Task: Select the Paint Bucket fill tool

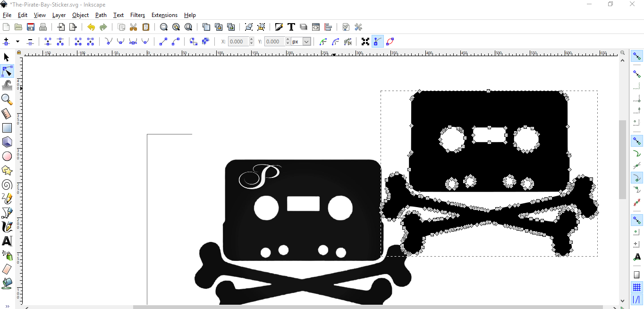Action: tap(7, 284)
